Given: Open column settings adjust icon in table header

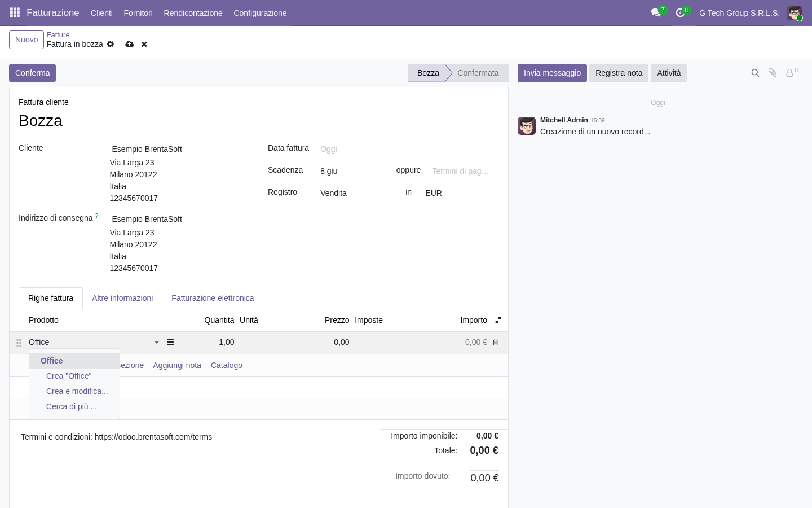Looking at the screenshot, I should click(498, 320).
